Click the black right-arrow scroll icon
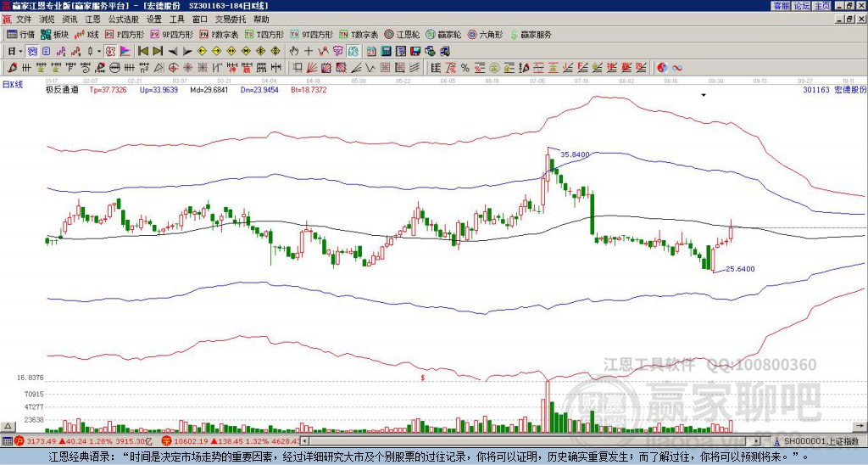 [187, 51]
